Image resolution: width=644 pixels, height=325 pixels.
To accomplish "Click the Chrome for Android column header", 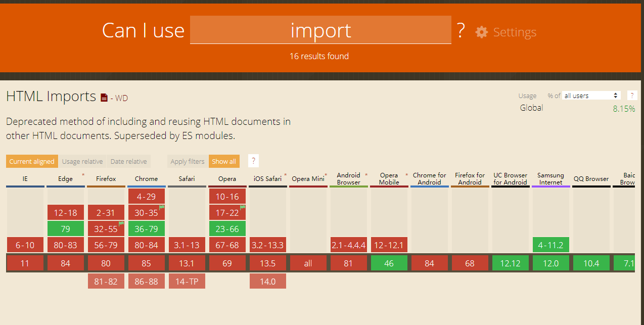I will tap(430, 179).
